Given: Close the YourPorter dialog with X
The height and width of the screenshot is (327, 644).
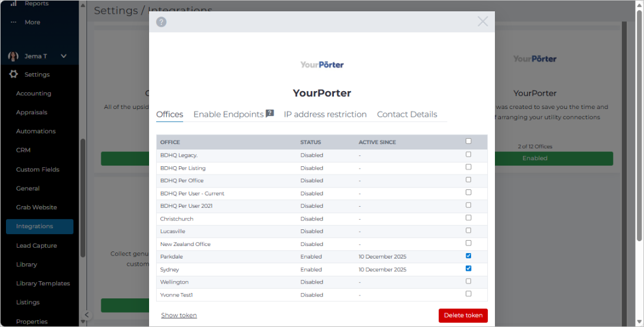Looking at the screenshot, I should click(x=482, y=21).
